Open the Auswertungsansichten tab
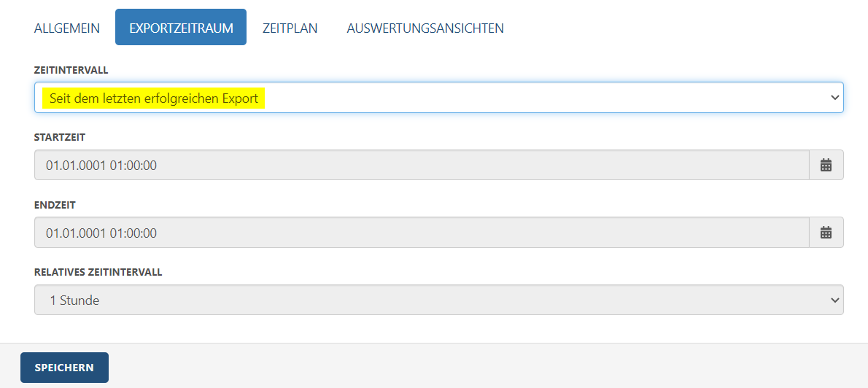This screenshot has height=388, width=868. (x=425, y=28)
